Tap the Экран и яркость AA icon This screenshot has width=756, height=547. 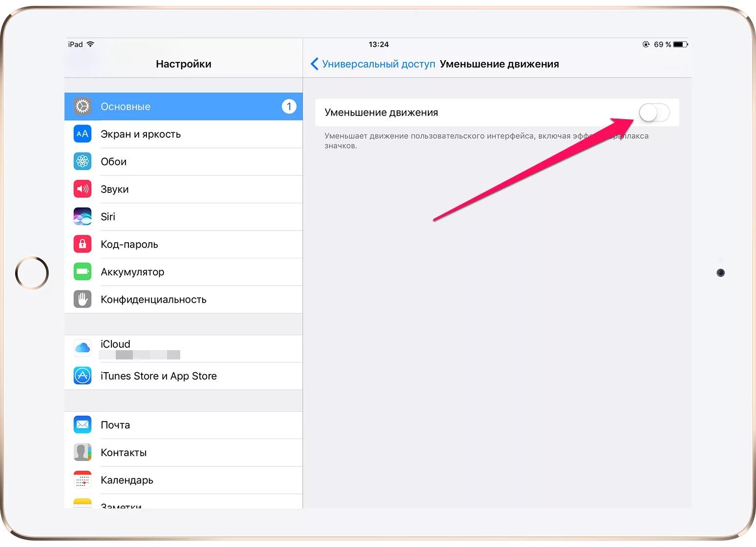pos(83,134)
